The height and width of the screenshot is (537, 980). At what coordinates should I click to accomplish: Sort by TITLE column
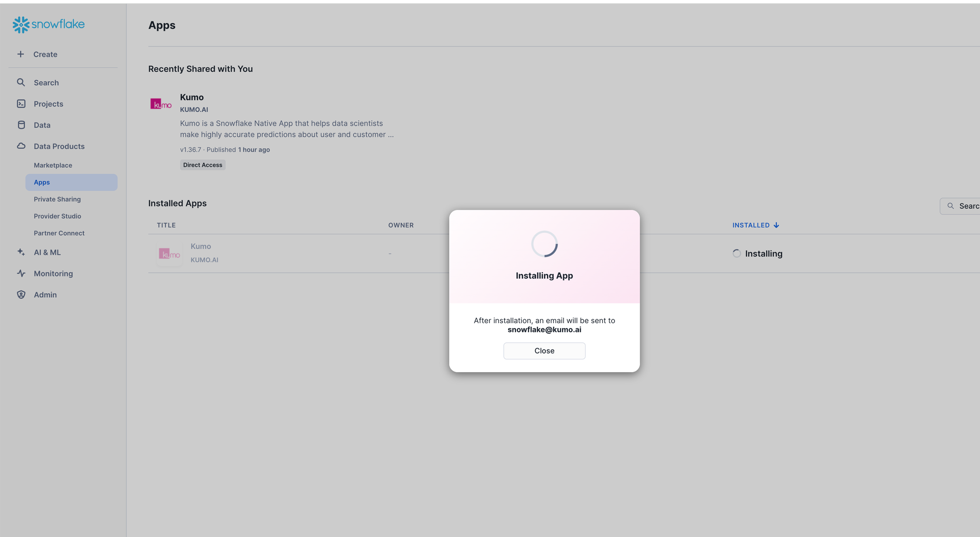pyautogui.click(x=166, y=225)
